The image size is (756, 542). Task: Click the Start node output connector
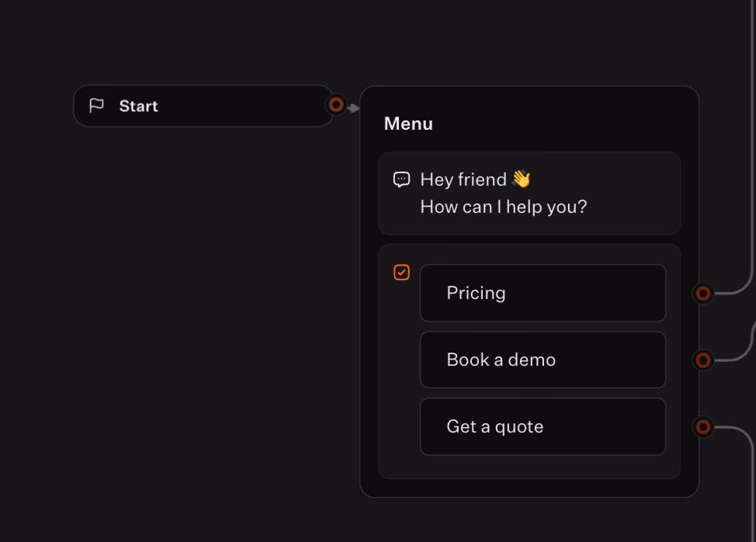tap(336, 105)
